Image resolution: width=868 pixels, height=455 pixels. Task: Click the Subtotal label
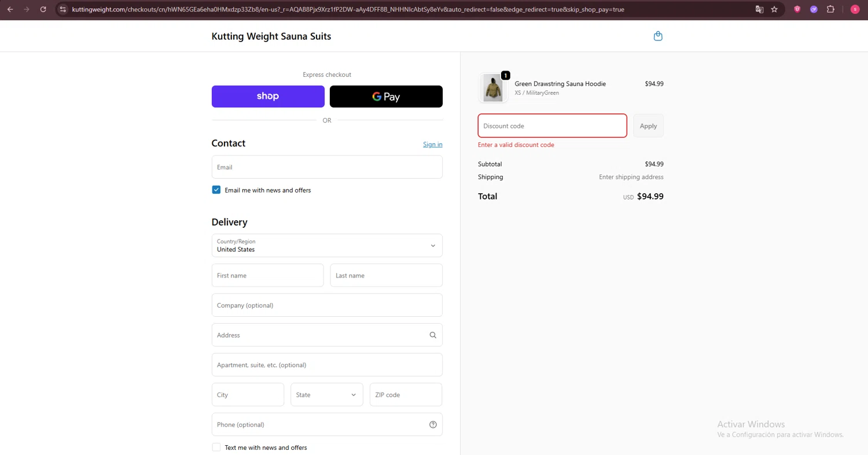(490, 164)
